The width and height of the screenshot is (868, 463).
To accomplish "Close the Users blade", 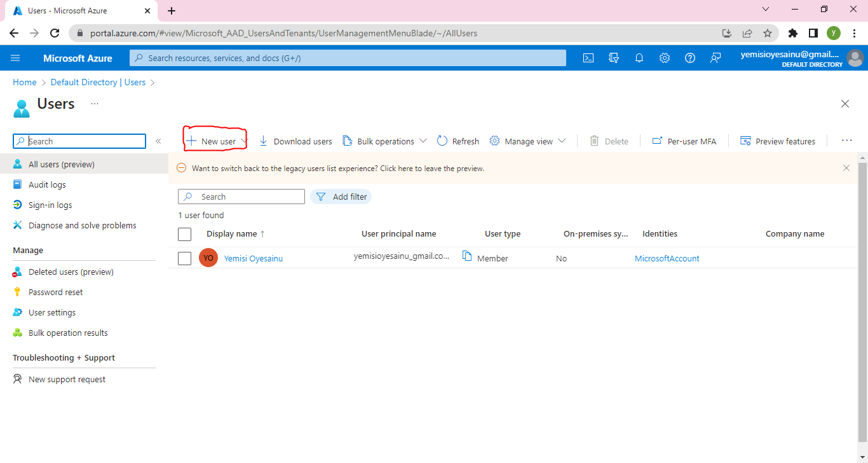I will click(845, 104).
